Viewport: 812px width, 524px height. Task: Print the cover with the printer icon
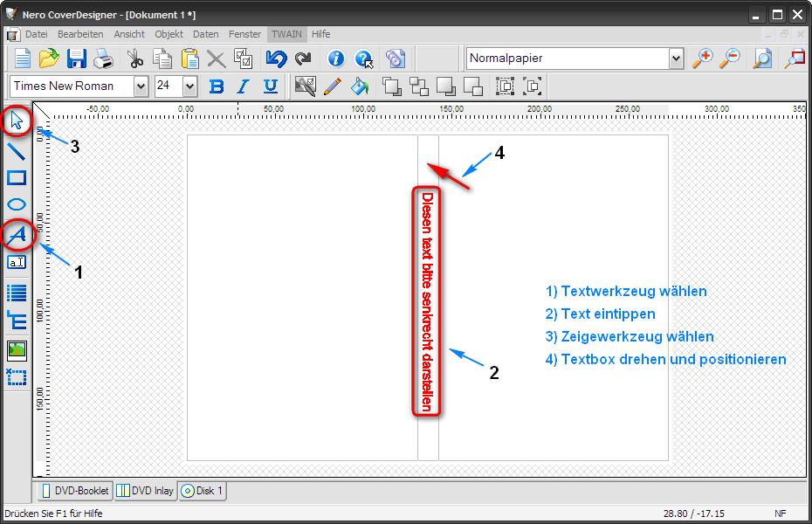pyautogui.click(x=104, y=59)
